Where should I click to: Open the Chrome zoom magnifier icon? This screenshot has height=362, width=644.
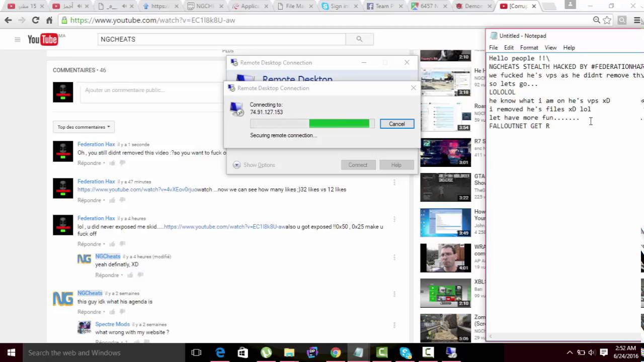point(597,20)
